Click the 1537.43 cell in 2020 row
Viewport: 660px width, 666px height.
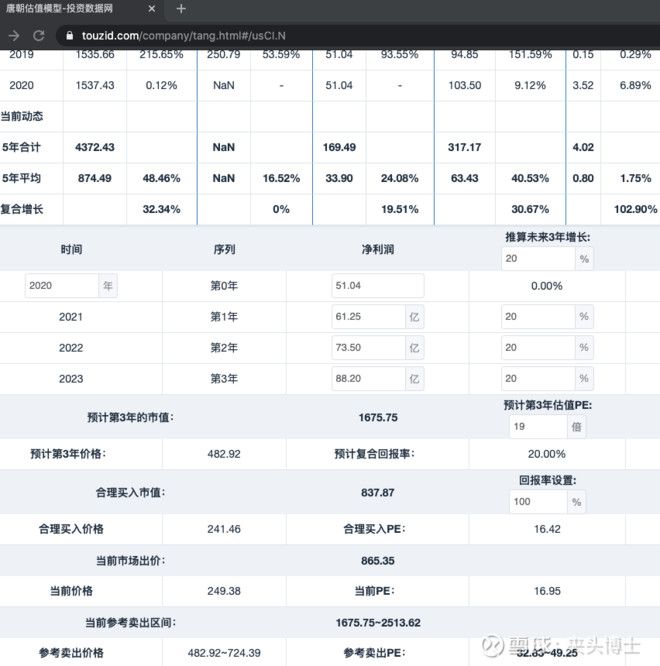(x=95, y=85)
